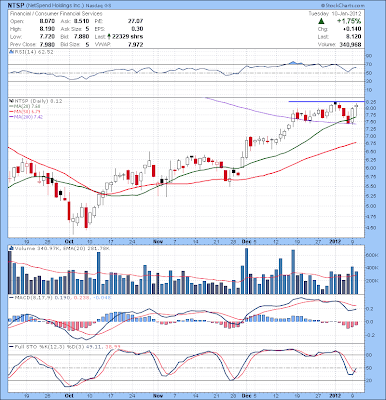Click the MACD(8,17,9) legend label
This screenshot has width=386, height=400.
[x=33, y=297]
